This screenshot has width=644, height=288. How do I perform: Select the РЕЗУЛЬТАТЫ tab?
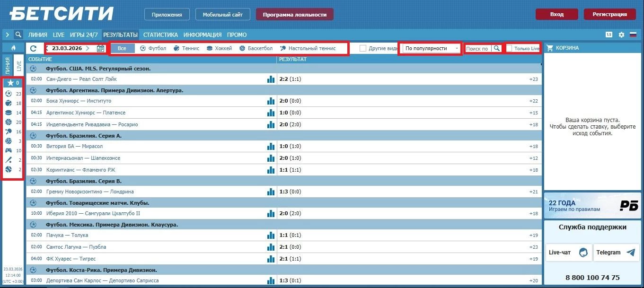point(120,35)
